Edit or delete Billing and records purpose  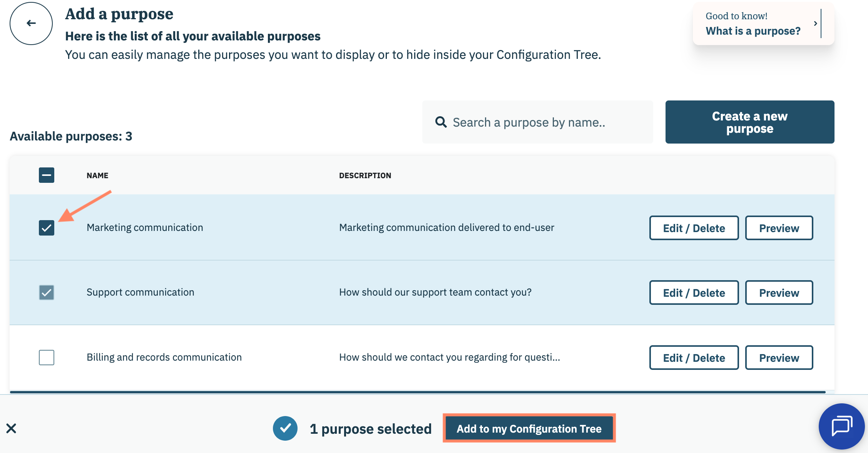[x=694, y=358]
